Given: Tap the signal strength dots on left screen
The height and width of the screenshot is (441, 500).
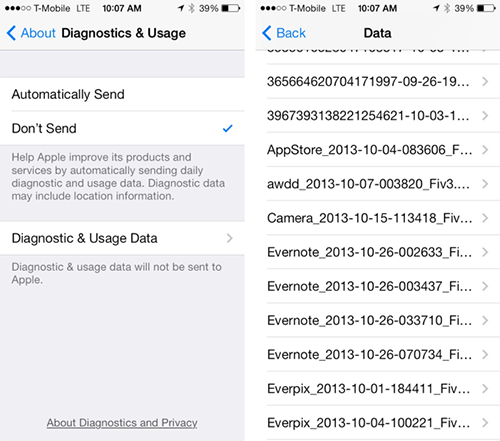Looking at the screenshot, I should (18, 8).
